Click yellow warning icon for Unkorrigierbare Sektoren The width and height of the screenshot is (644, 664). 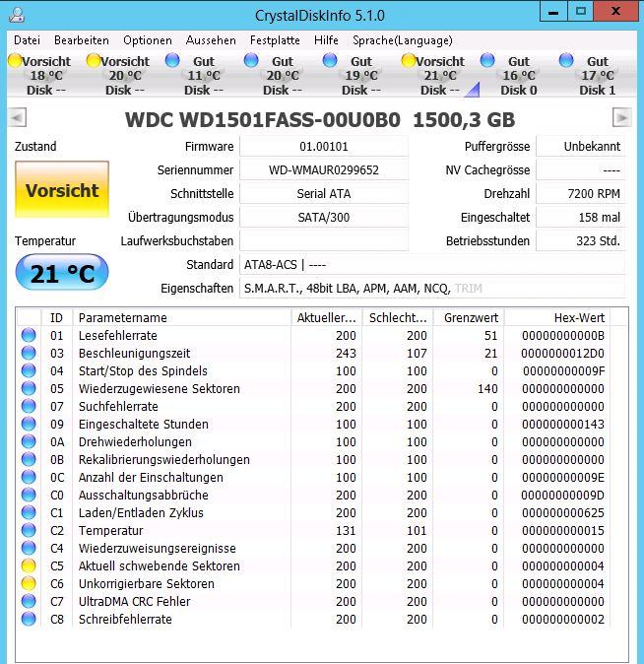29,583
